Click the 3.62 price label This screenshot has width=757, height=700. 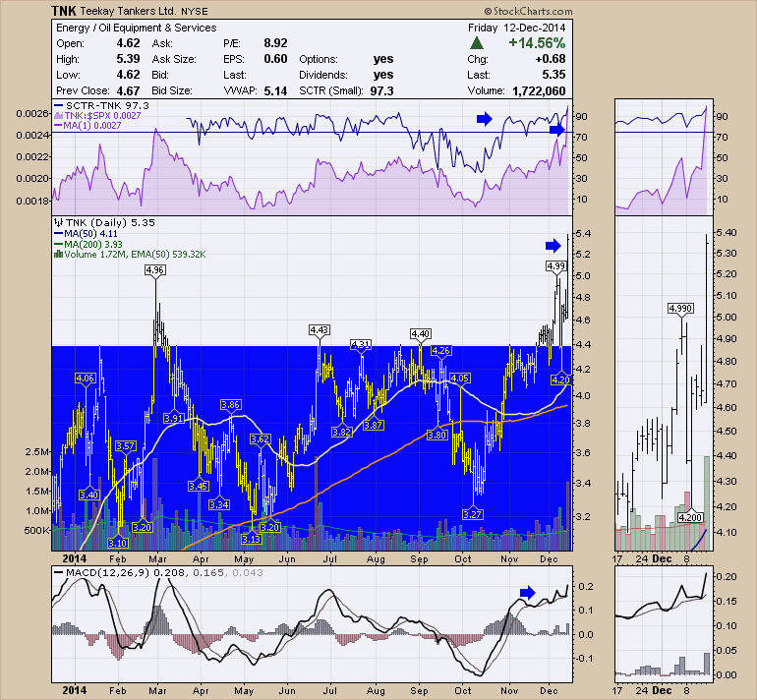pos(261,438)
